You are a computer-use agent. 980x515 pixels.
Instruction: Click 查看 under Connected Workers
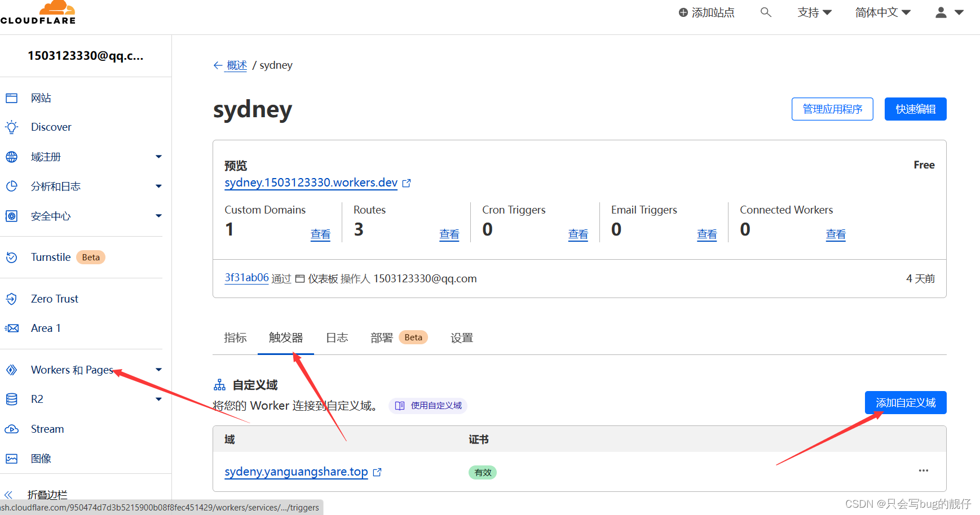836,234
